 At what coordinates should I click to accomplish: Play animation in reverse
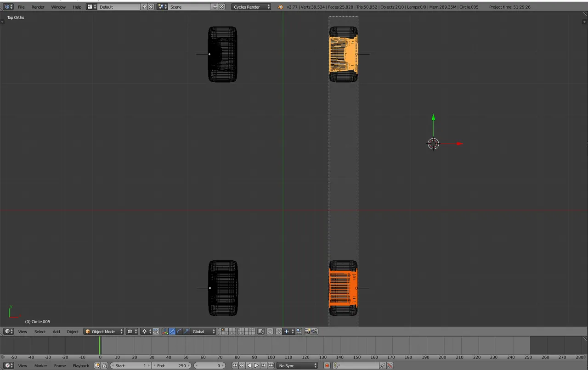[x=249, y=365]
